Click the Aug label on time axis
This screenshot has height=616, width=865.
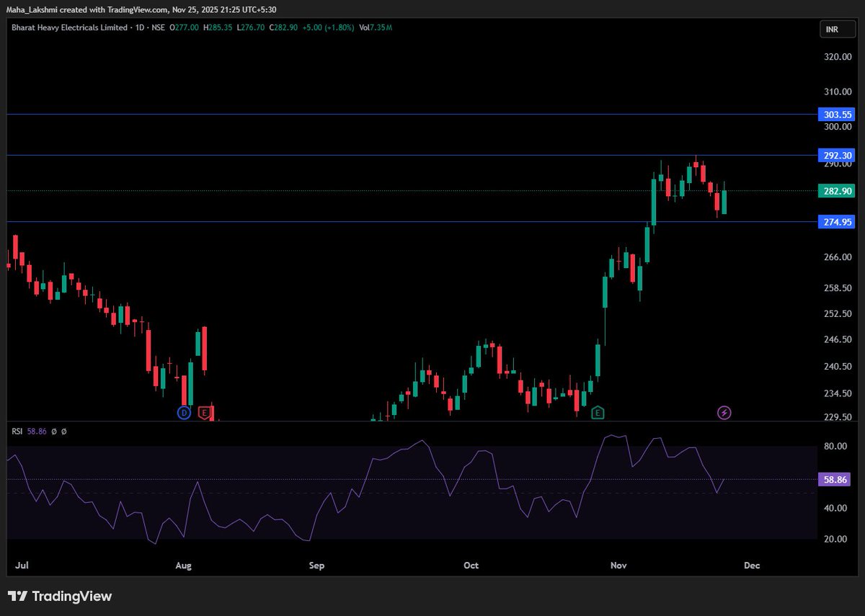184,566
